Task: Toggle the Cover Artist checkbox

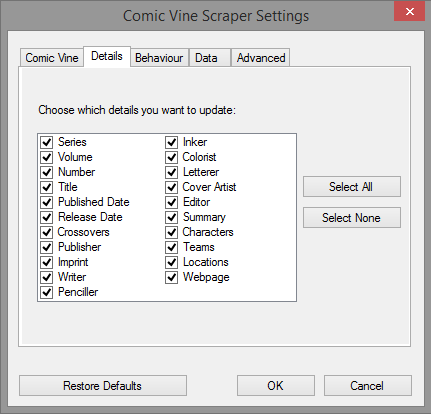Action: tap(171, 187)
